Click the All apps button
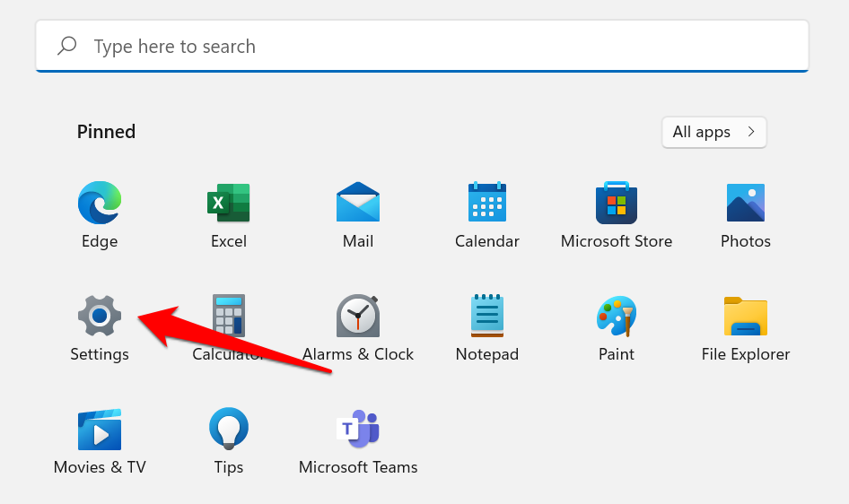 [713, 132]
